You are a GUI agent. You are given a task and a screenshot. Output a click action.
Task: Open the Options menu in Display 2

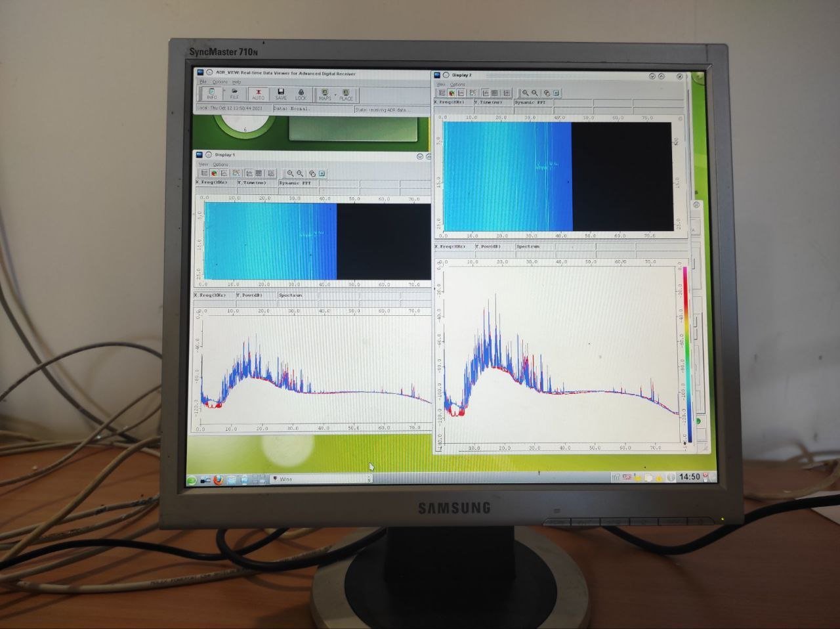457,85
